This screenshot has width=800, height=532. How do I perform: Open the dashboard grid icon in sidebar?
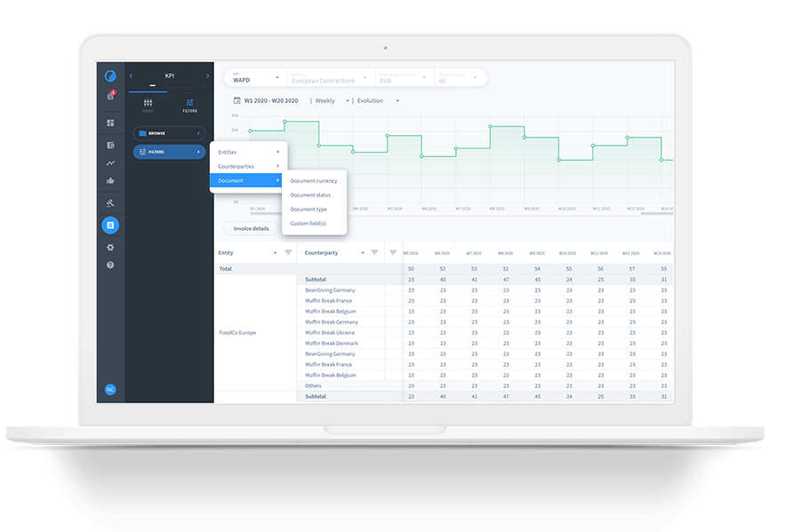[x=110, y=123]
